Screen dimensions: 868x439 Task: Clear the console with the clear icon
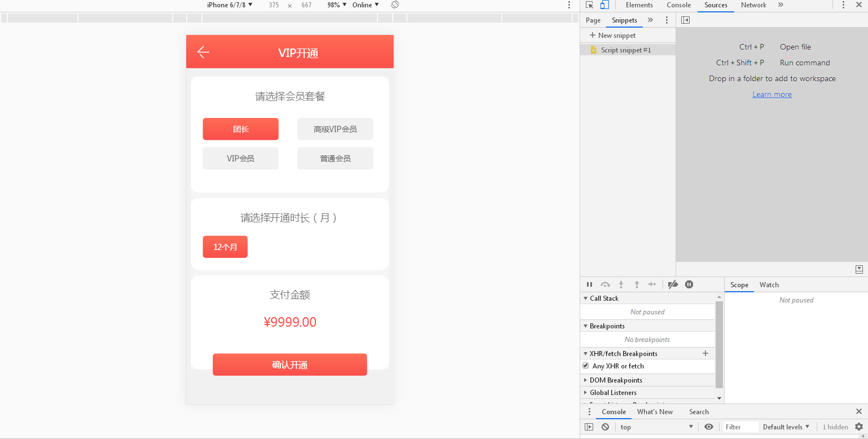pos(604,427)
